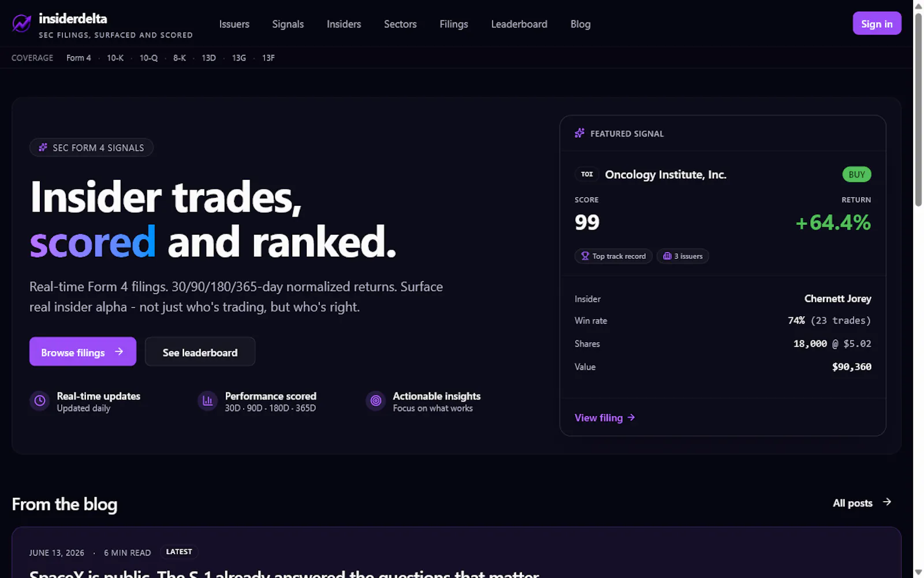
Task: Open the Blog nav item
Action: coord(580,24)
